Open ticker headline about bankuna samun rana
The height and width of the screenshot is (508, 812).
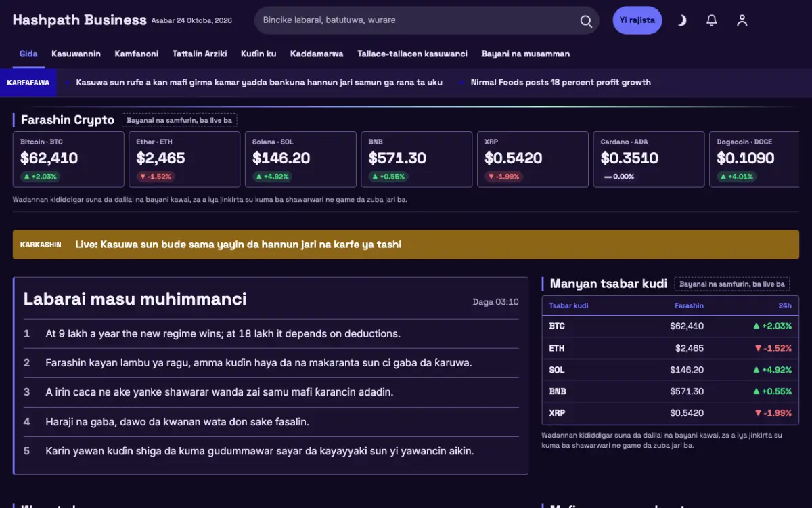(259, 82)
